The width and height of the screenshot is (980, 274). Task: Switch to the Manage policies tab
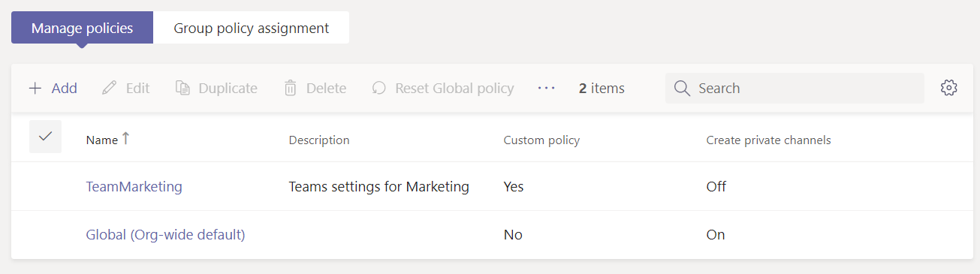[82, 28]
